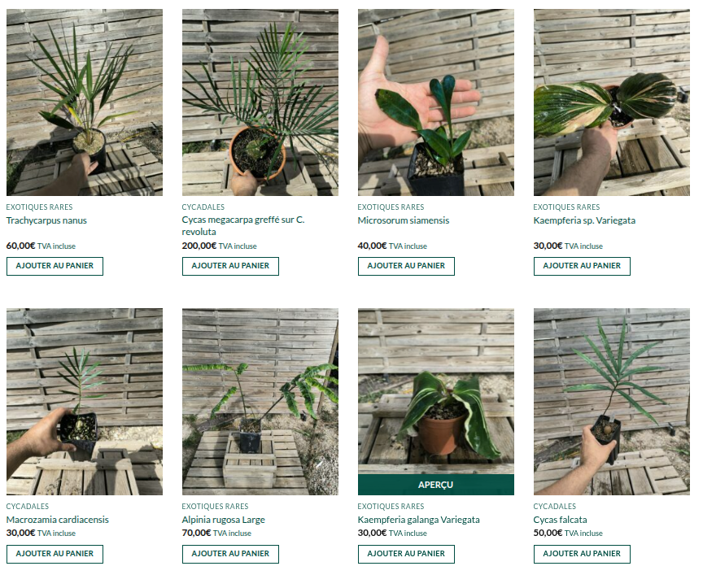Image resolution: width=703 pixels, height=588 pixels.
Task: Open Cycadales category above Cycas falcata
Action: pos(554,507)
